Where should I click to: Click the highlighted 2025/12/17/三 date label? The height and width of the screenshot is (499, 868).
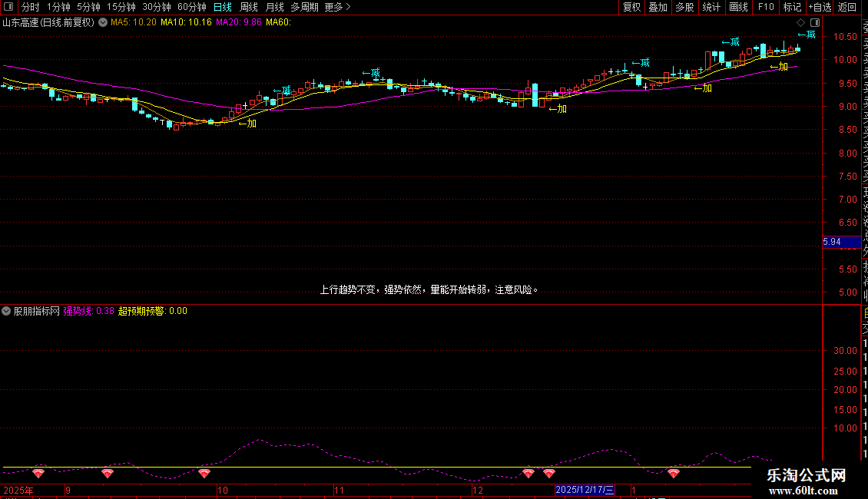click(585, 490)
